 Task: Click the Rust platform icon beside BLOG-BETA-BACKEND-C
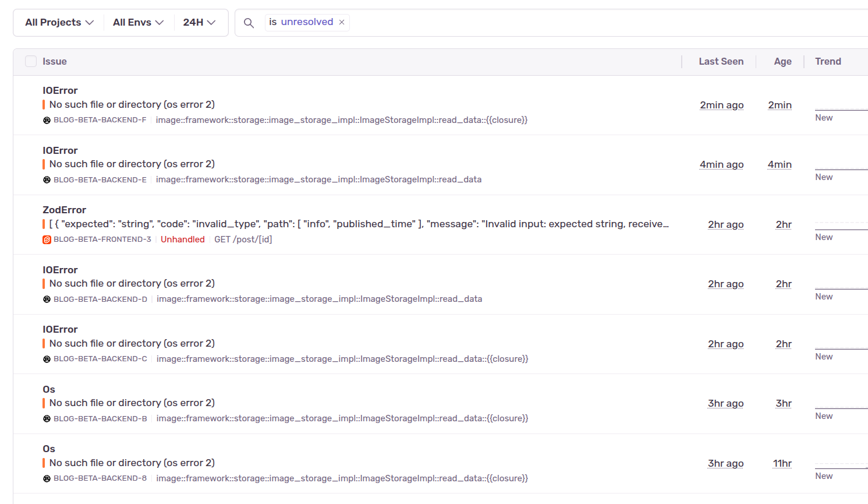click(47, 359)
